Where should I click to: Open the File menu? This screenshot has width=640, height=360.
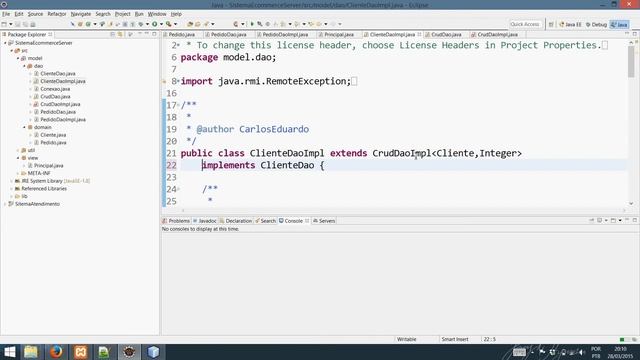point(6,14)
